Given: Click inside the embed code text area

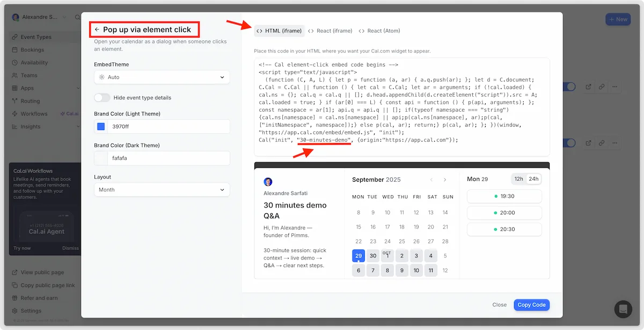Looking at the screenshot, I should 402,106.
